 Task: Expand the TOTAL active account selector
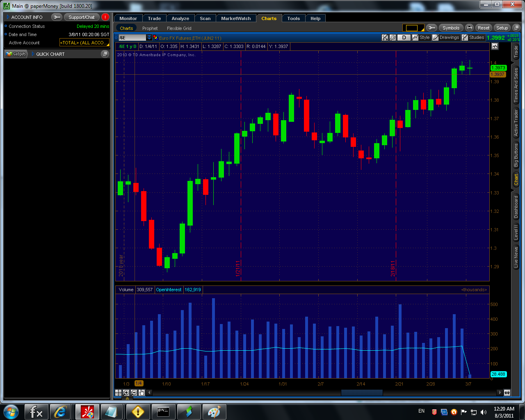84,43
